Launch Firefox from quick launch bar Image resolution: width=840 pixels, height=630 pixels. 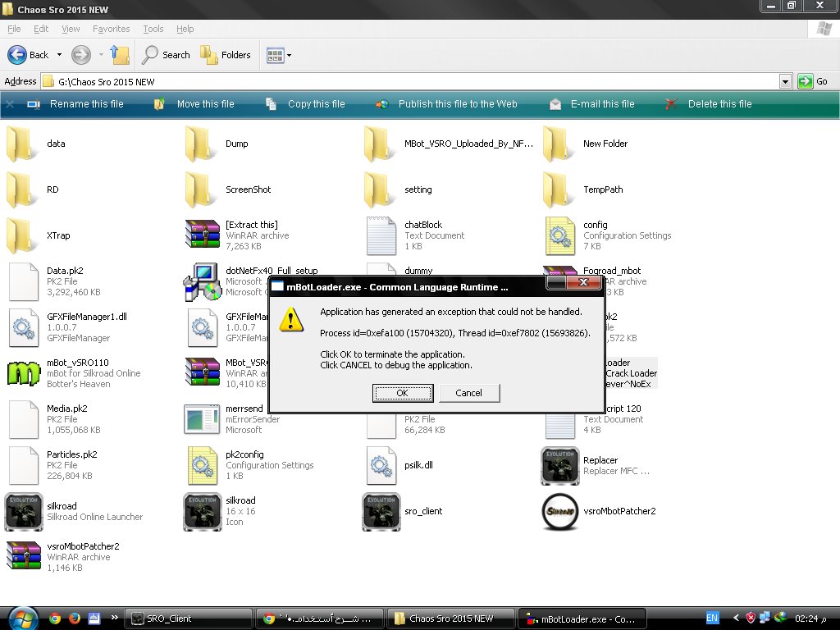pyautogui.click(x=75, y=619)
